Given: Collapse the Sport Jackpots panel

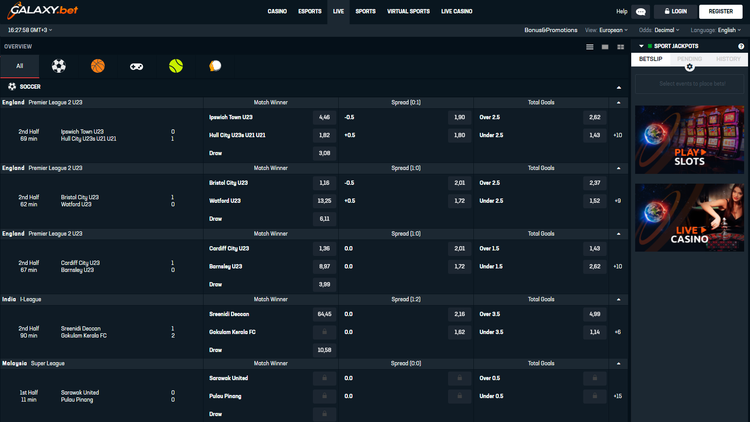Looking at the screenshot, I should (641, 46).
